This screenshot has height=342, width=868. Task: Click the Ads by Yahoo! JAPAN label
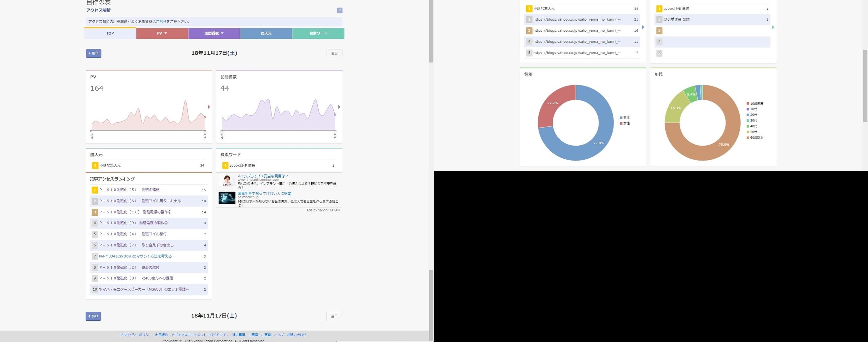coord(323,210)
